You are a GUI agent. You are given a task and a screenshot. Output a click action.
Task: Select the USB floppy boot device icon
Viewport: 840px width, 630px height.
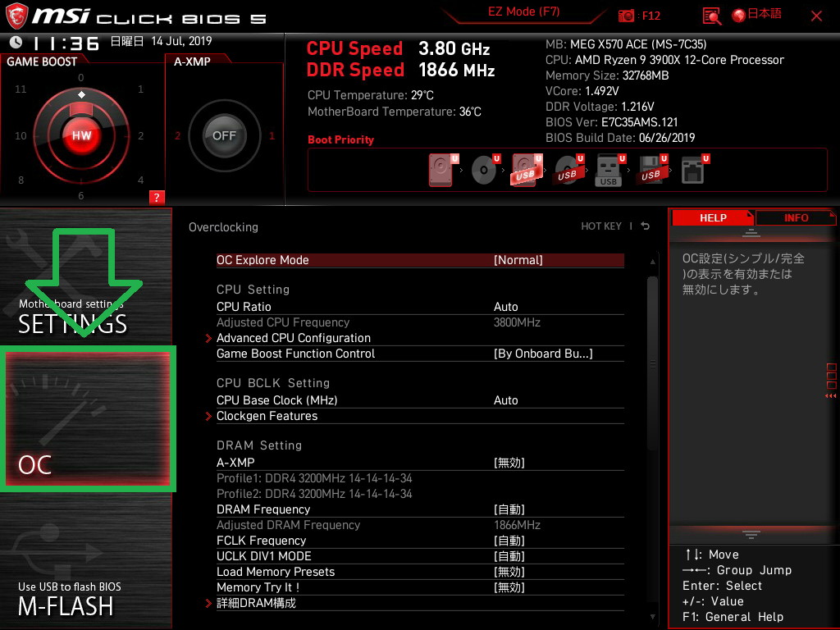[652, 170]
